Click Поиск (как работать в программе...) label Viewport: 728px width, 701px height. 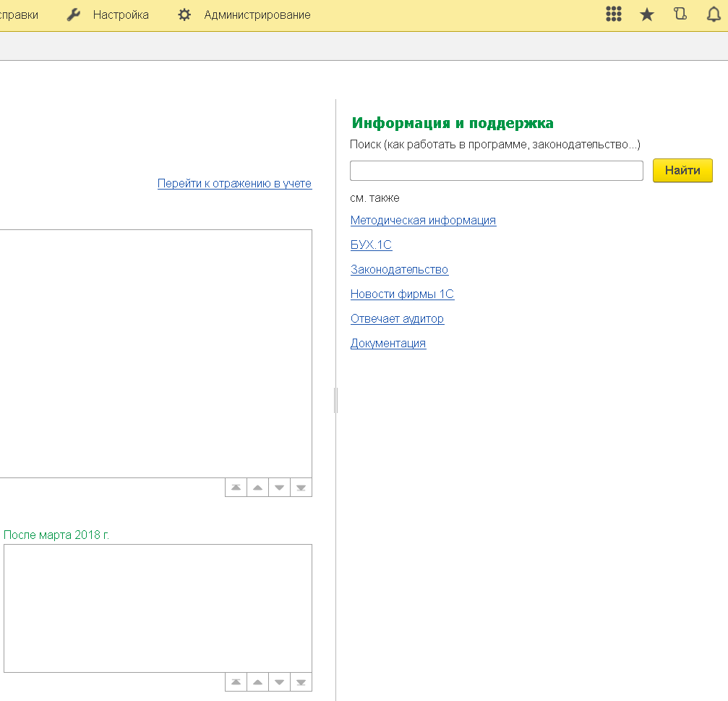[x=495, y=145]
